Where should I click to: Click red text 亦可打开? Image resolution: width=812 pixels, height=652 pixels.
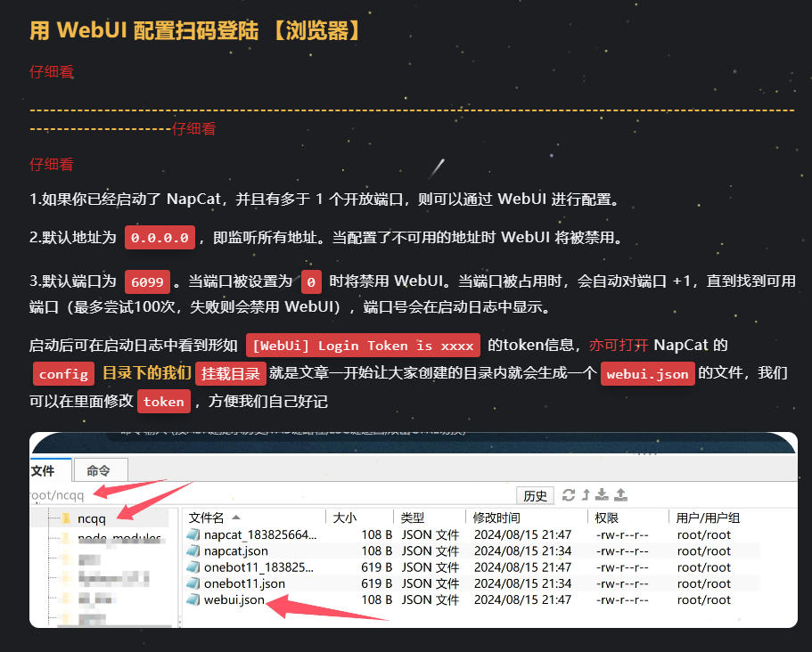619,345
